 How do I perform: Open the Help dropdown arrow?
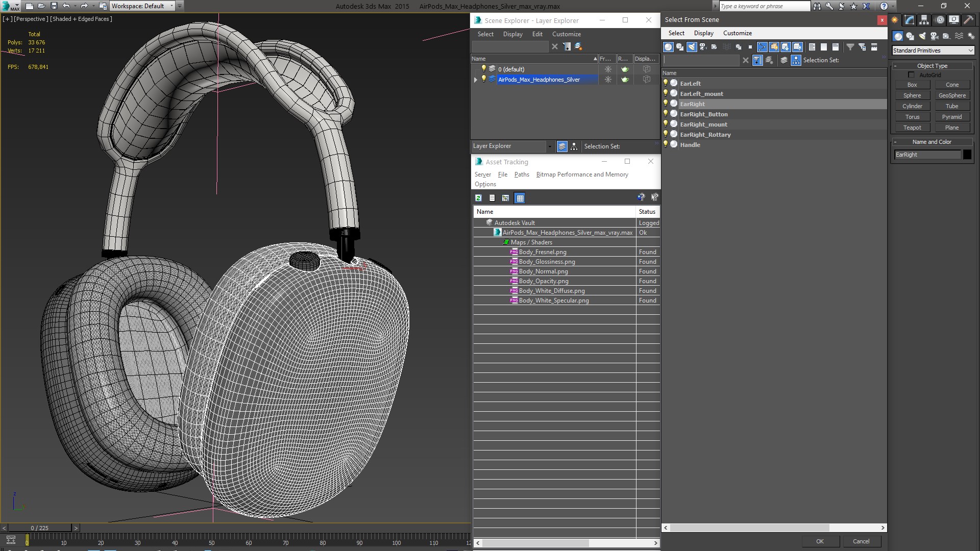pos(894,6)
